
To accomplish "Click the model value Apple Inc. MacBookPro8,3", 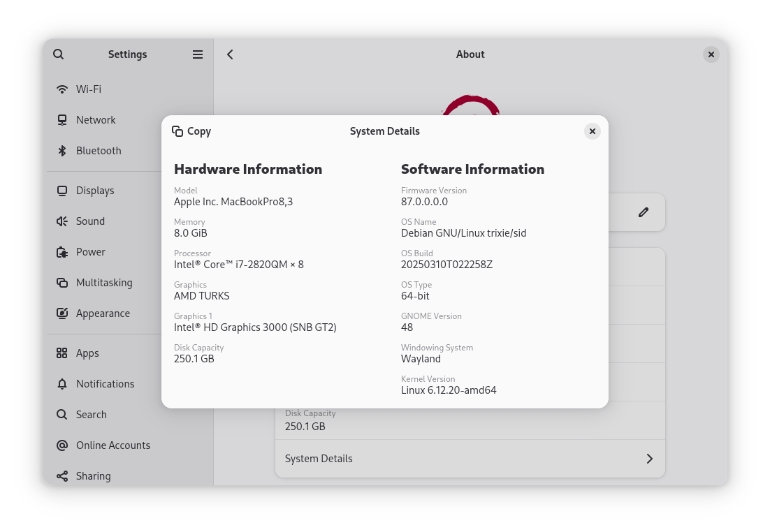I will pos(233,202).
